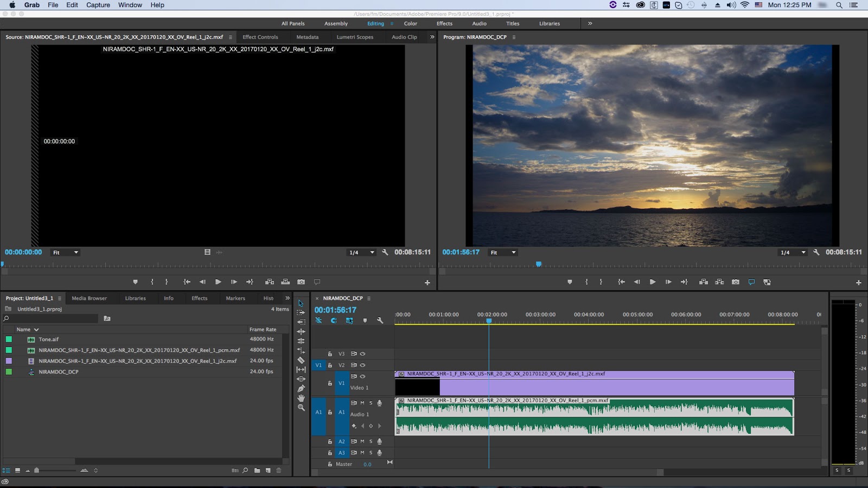Image resolution: width=868 pixels, height=488 pixels.
Task: Play the Program monitor sequence
Action: click(x=653, y=282)
